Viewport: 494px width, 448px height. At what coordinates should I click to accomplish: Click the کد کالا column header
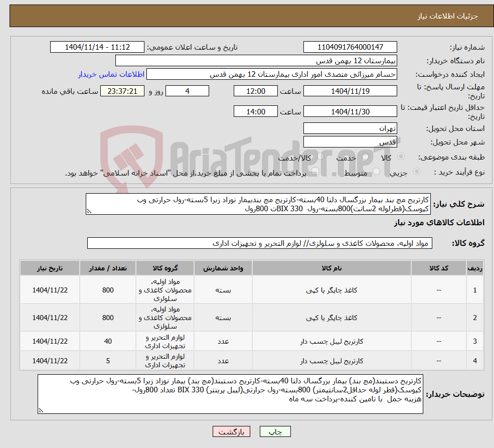point(438,268)
